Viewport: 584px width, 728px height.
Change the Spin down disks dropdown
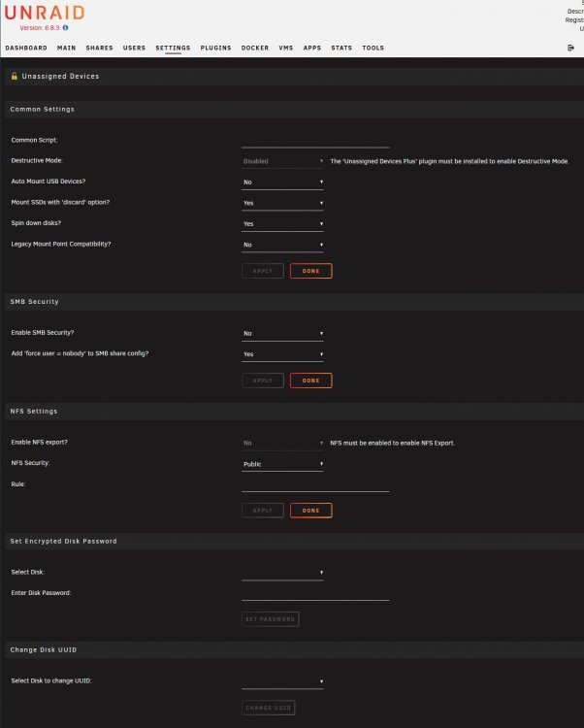282,224
